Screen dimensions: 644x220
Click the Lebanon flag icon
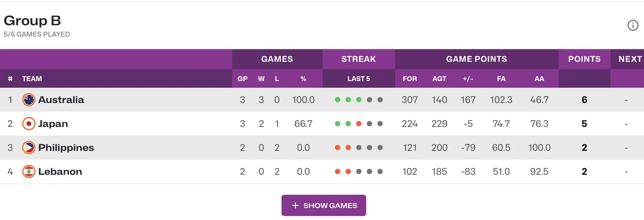[x=29, y=171]
